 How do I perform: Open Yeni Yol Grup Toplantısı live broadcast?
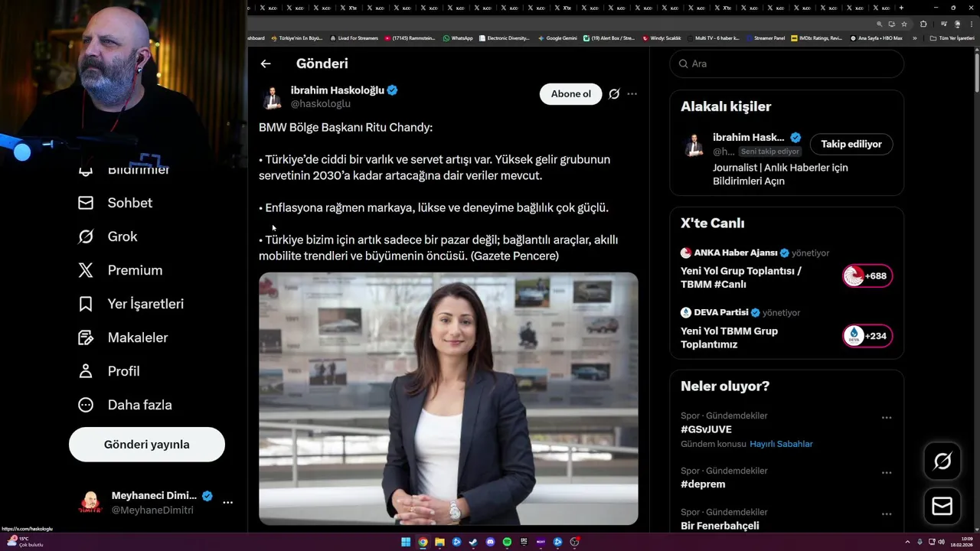click(741, 278)
